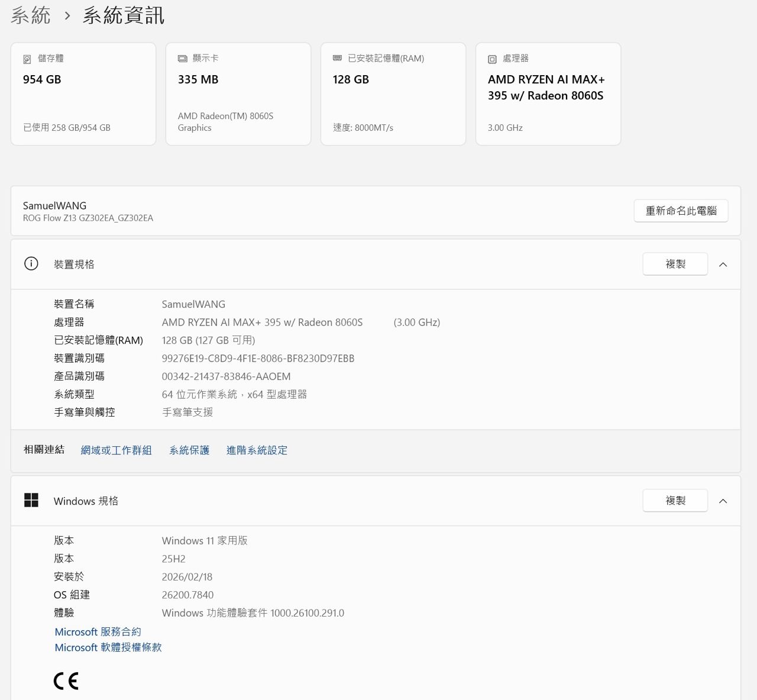This screenshot has width=757, height=700.
Task: Click the memory chip icon beside 已安裝記憶體(RAM)
Action: coord(337,58)
